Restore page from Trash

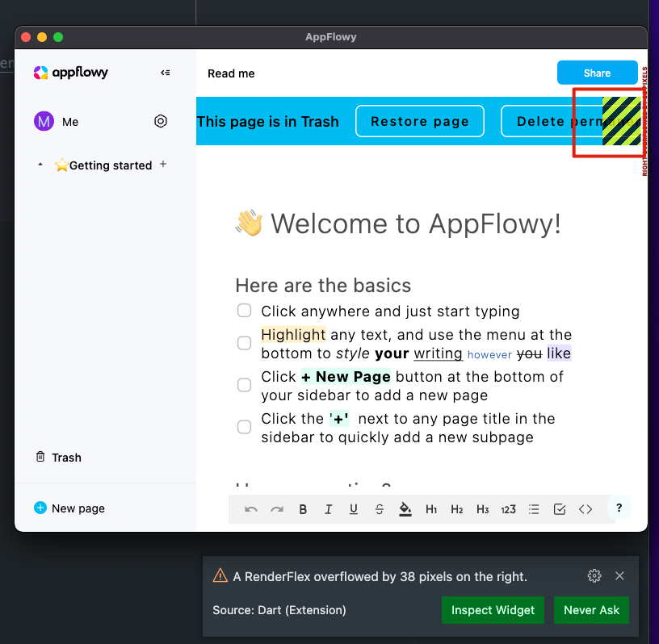coord(419,121)
